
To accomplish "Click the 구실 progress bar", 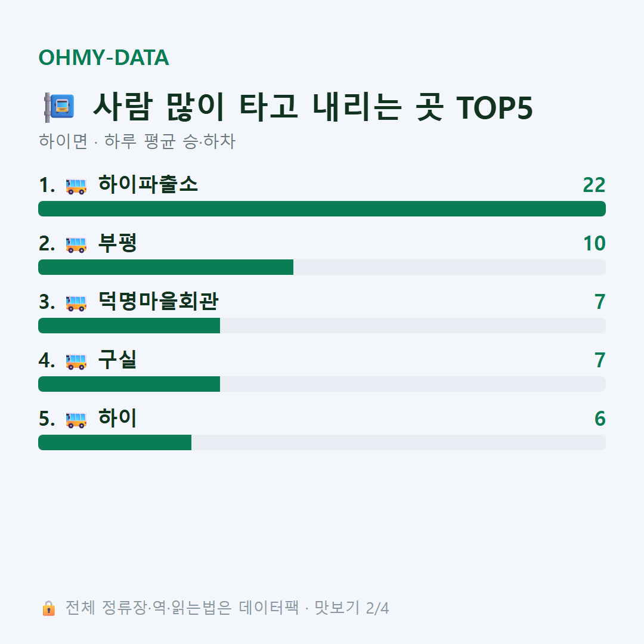I will (x=322, y=384).
